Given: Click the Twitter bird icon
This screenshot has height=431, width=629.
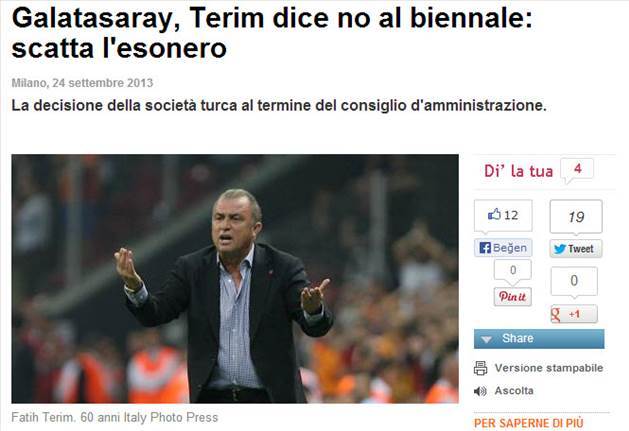Looking at the screenshot, I should point(560,249).
